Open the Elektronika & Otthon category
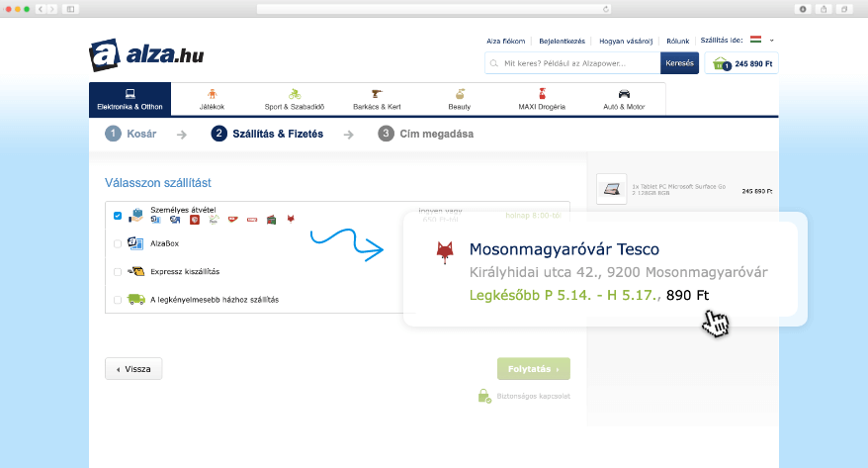 [130, 99]
